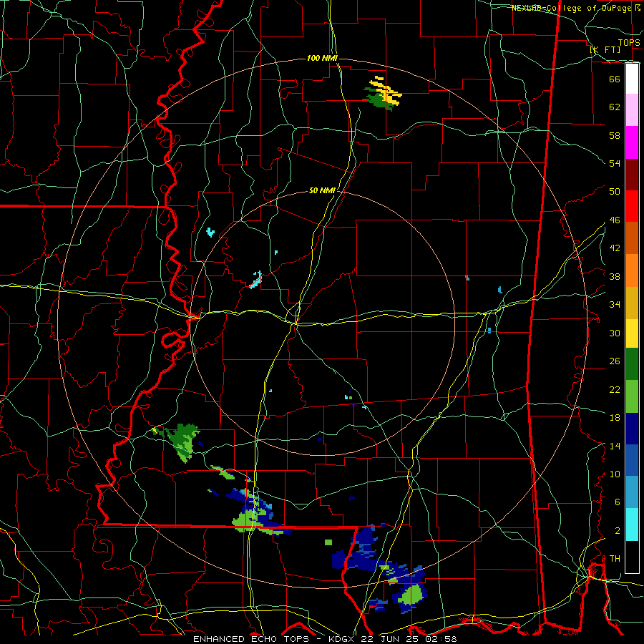Click the light green legend swatch
Screen dimensions: 644x644
[632, 396]
